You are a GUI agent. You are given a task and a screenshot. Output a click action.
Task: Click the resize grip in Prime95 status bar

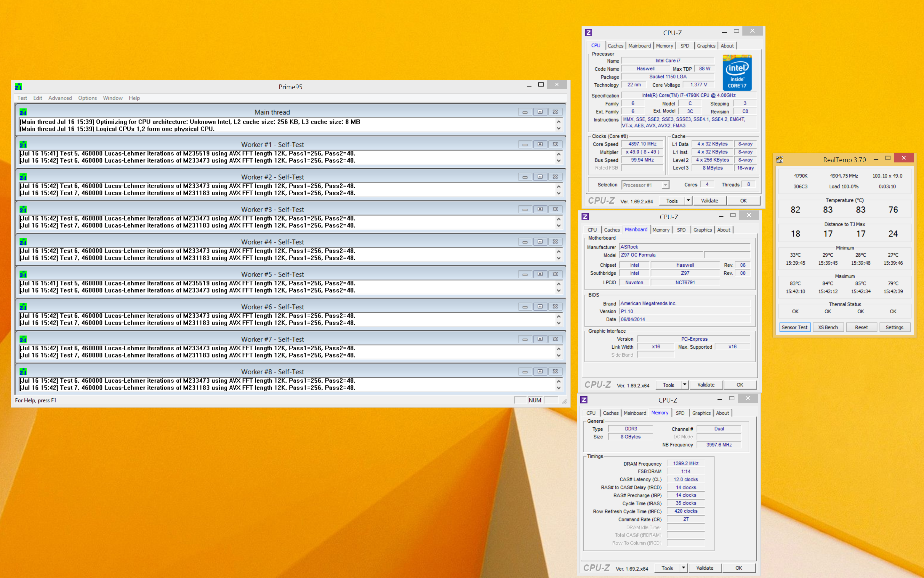[x=564, y=401]
